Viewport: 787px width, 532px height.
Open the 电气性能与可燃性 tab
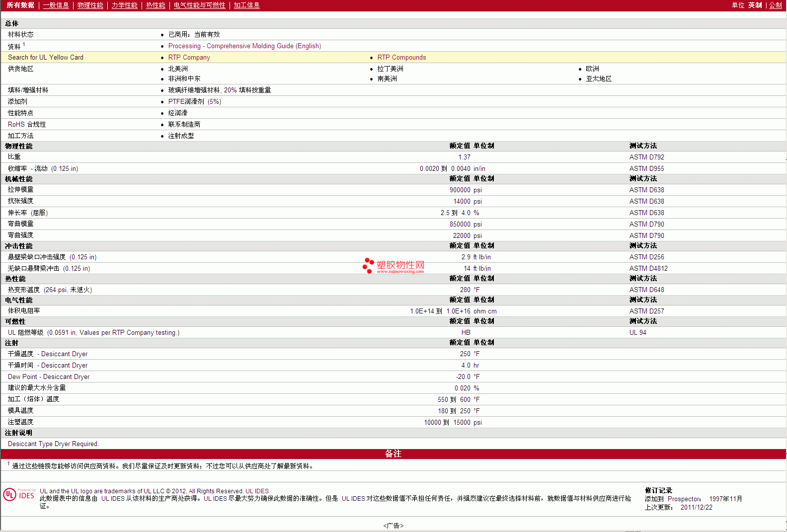coord(199,5)
